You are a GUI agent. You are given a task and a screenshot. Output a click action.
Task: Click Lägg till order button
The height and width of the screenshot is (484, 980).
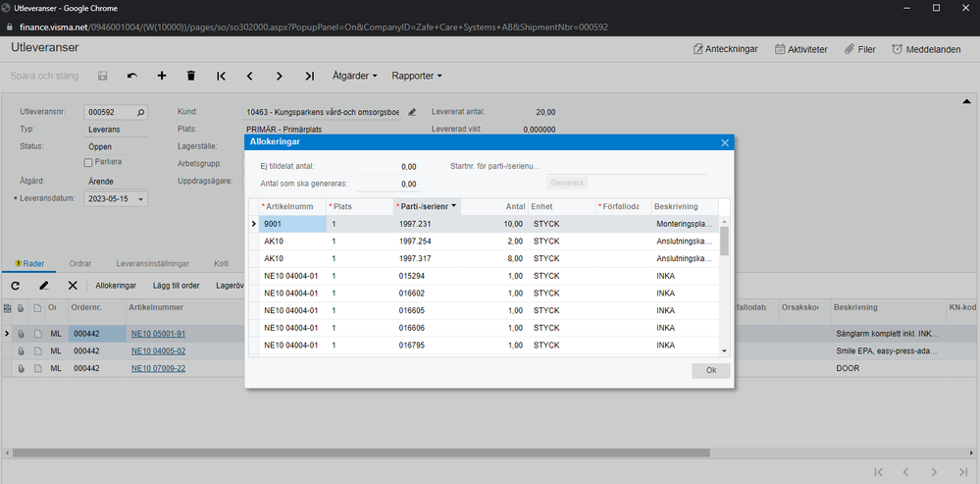tap(177, 286)
